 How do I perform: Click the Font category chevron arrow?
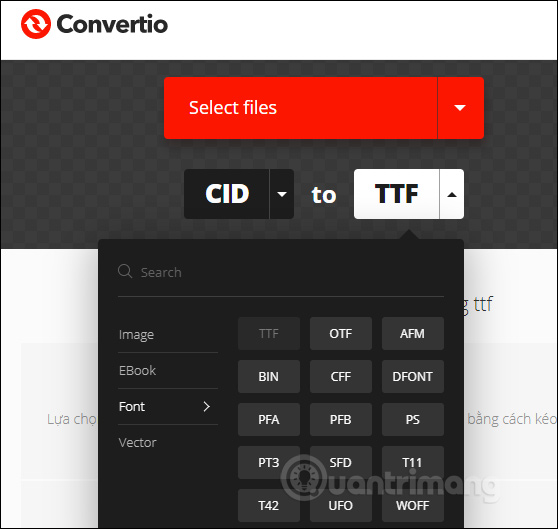[206, 406]
